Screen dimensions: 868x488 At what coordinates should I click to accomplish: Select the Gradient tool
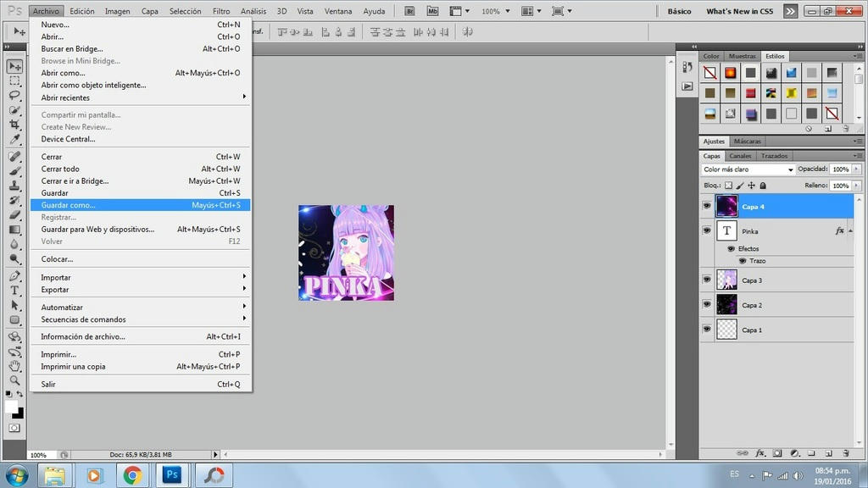point(15,229)
